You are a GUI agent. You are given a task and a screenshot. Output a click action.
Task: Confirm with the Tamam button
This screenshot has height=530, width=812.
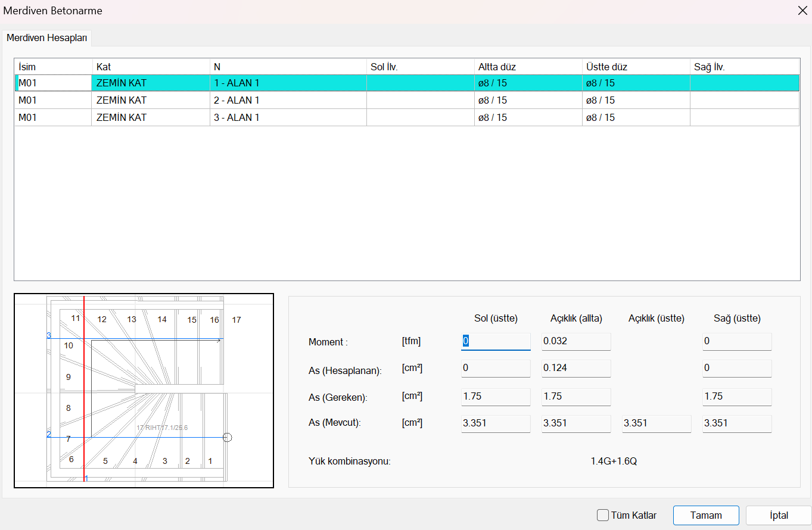click(x=706, y=515)
